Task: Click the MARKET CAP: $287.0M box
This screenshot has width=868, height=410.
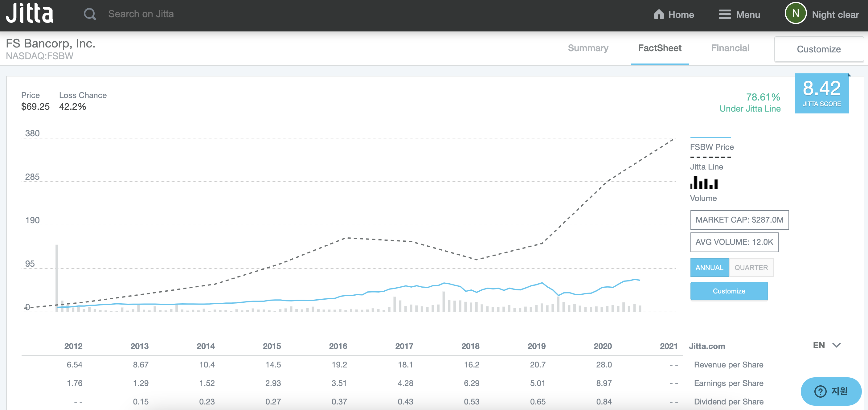Action: [x=739, y=220]
